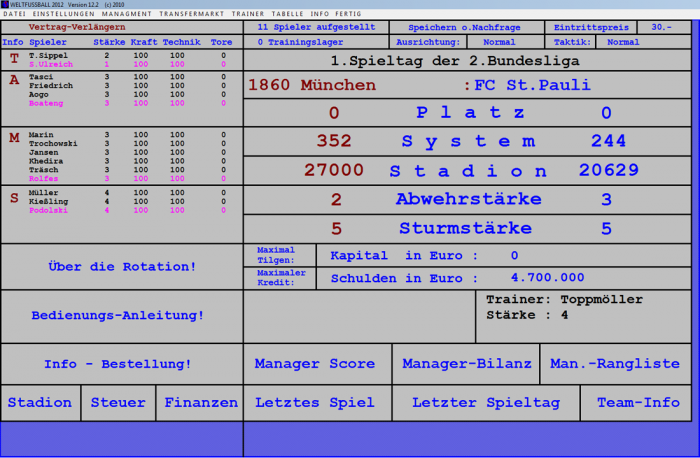Change the 30.- ticket price value
This screenshot has width=700, height=458.
664,27
